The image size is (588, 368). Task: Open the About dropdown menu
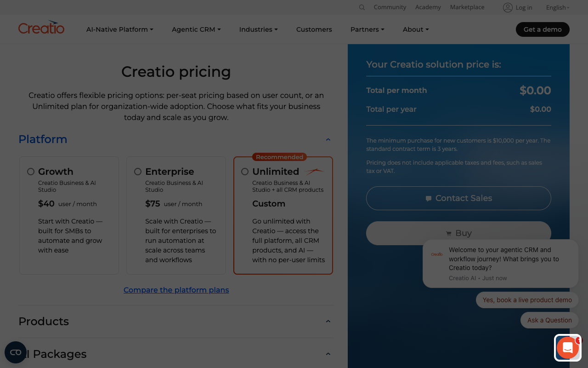click(x=416, y=29)
